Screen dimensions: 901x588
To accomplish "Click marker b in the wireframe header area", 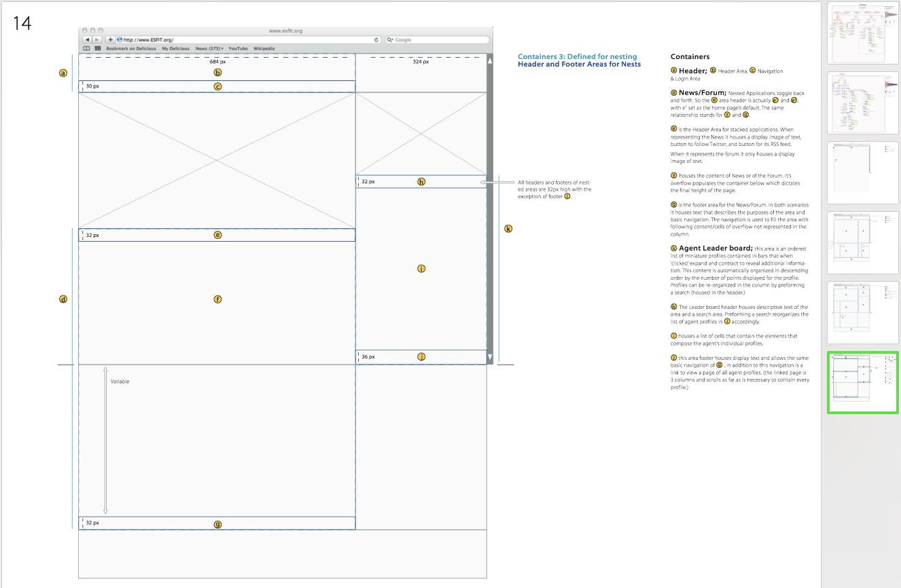I will (x=217, y=72).
